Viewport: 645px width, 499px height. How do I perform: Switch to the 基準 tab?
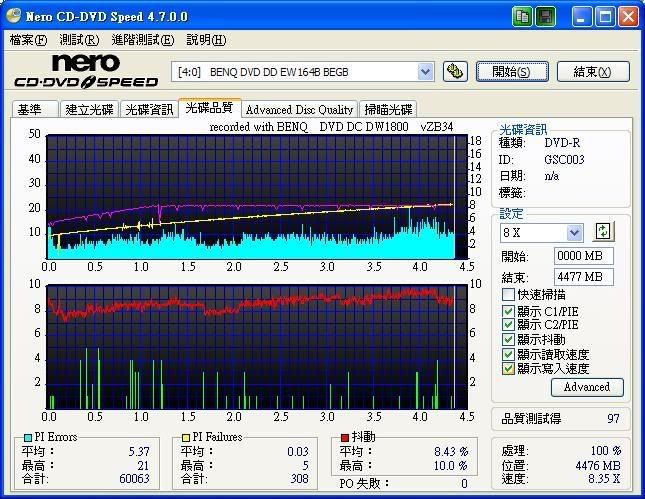pyautogui.click(x=35, y=110)
